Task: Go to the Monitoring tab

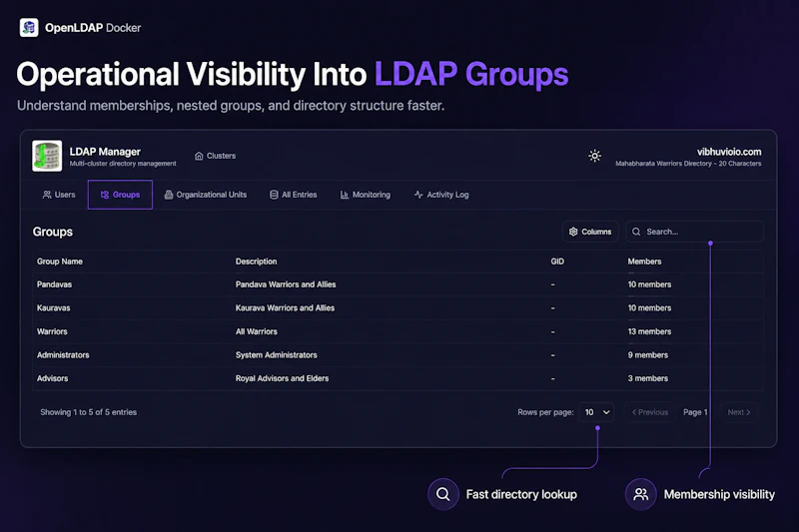Action: [x=365, y=195]
